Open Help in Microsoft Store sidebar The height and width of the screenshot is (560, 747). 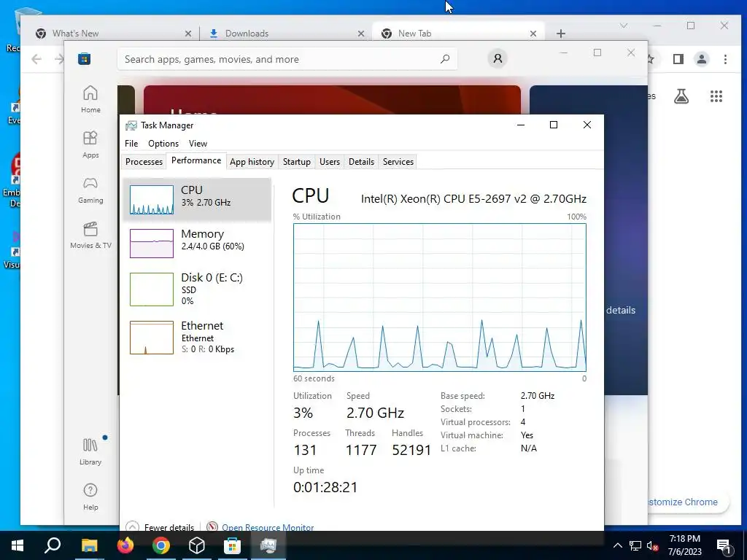coord(90,497)
